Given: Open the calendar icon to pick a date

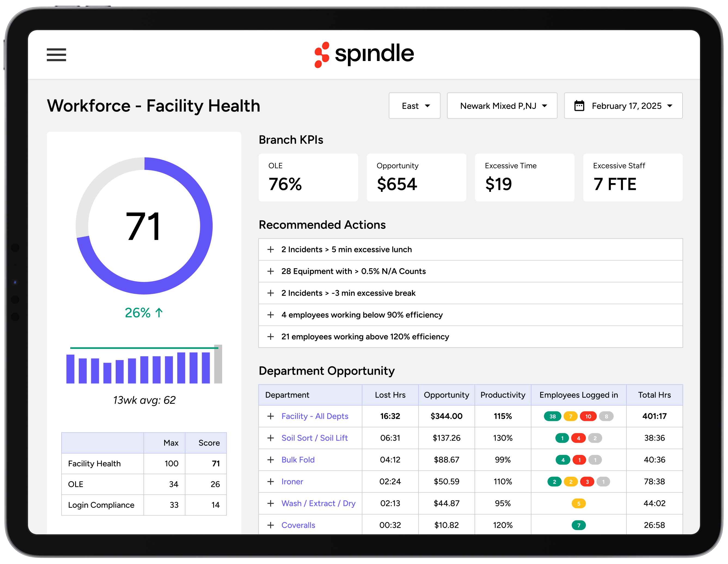Looking at the screenshot, I should (x=579, y=106).
